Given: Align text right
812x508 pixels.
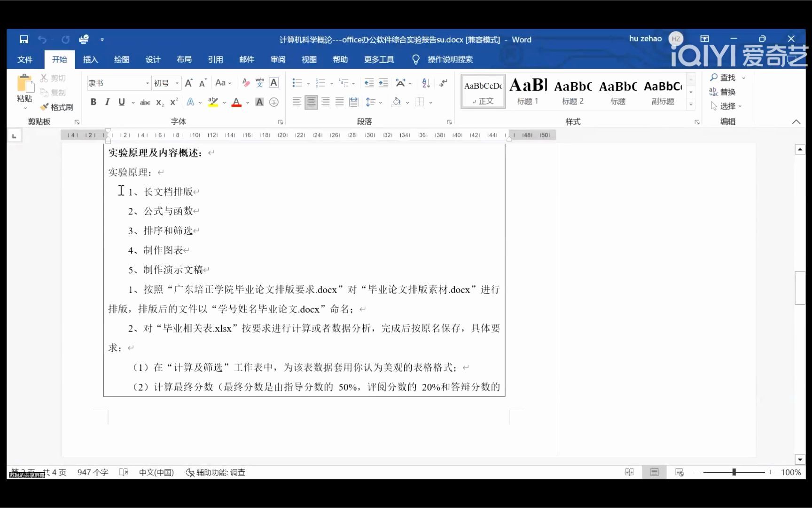Looking at the screenshot, I should click(325, 102).
